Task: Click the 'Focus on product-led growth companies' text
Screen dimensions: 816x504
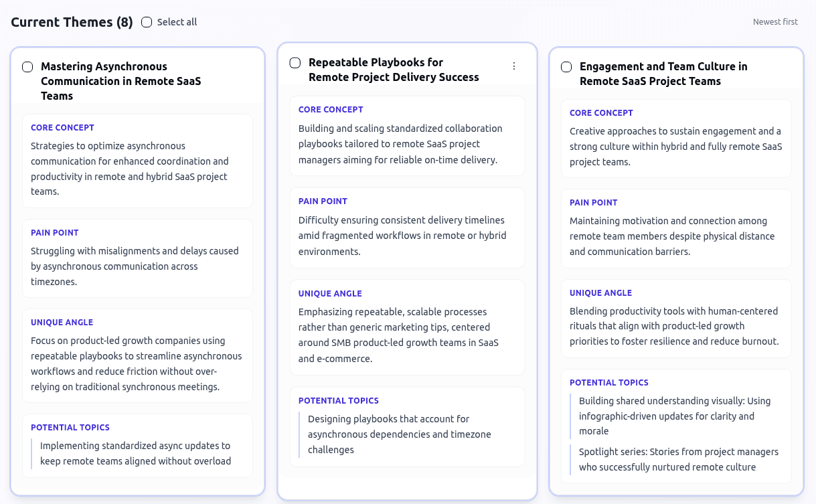Action: [x=137, y=363]
